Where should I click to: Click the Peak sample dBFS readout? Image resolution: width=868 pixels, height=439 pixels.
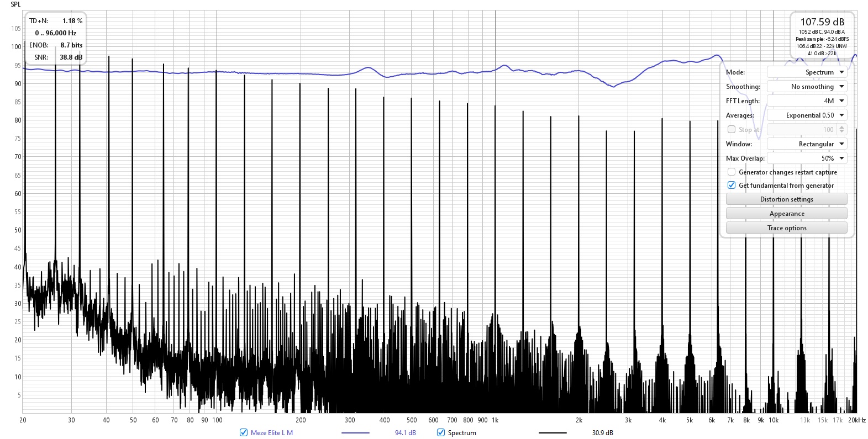click(x=822, y=39)
